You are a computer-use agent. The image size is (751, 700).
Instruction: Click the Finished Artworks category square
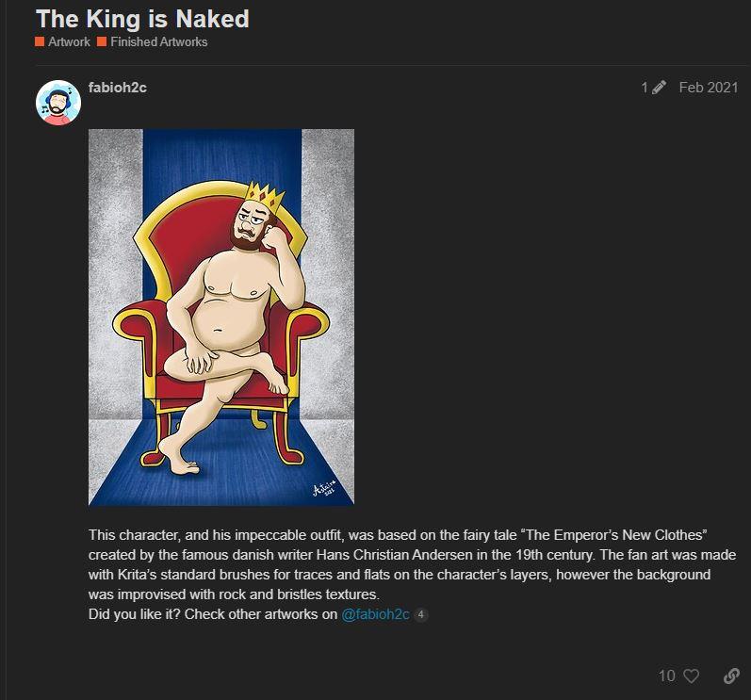(x=102, y=41)
